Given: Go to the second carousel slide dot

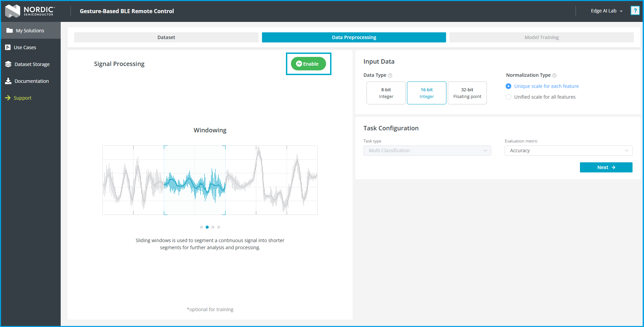Looking at the screenshot, I should point(207,227).
